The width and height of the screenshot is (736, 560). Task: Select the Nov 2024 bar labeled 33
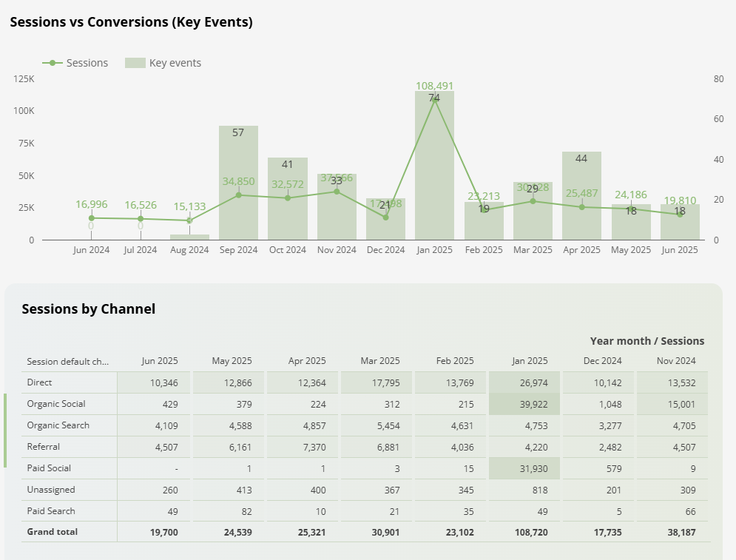336,207
